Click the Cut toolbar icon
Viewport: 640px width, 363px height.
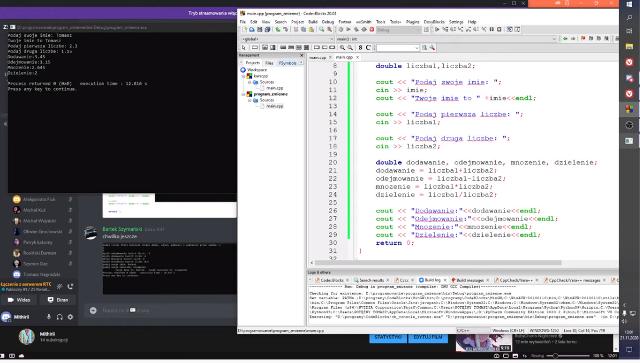296,29
